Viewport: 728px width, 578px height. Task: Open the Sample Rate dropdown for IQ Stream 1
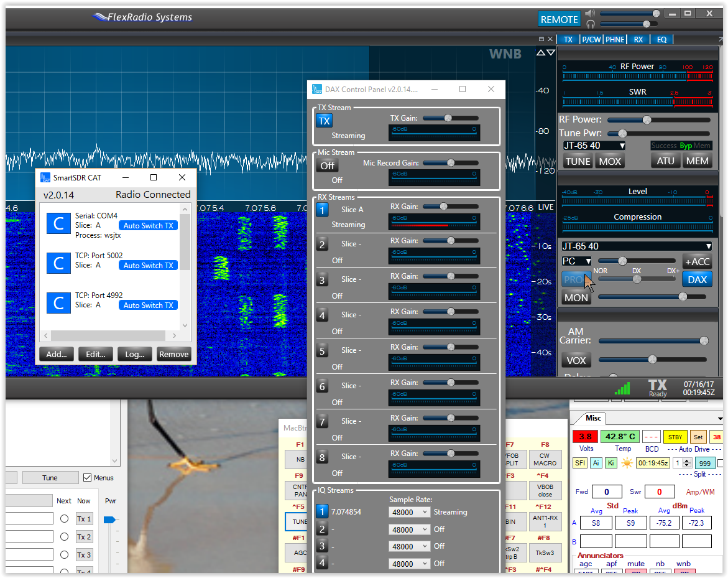coord(410,511)
